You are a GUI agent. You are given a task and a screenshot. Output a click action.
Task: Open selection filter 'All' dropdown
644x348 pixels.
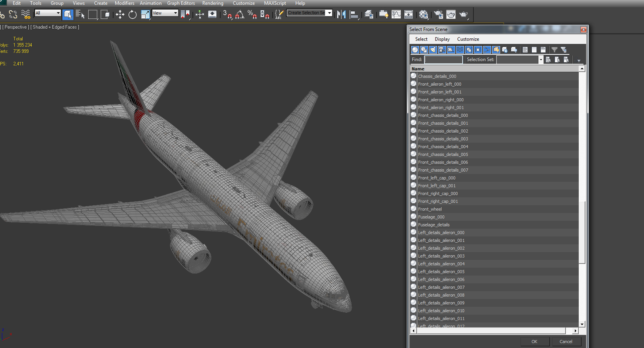[x=47, y=13]
